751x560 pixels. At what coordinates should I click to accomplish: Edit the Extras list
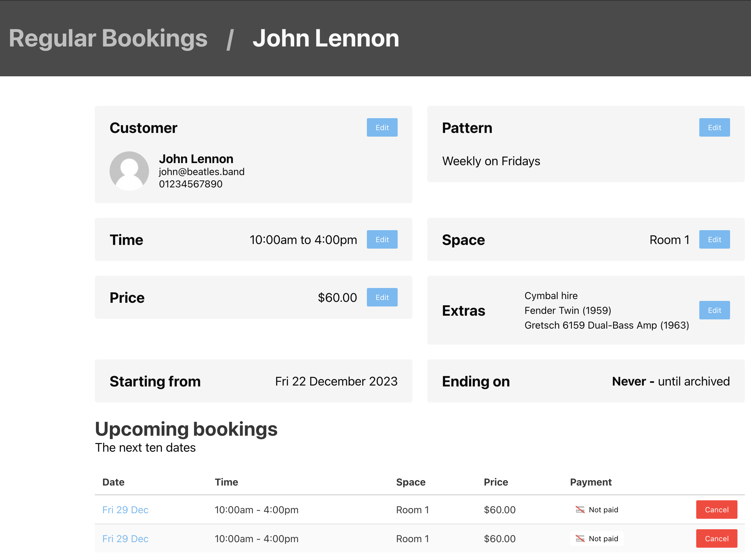pos(714,310)
